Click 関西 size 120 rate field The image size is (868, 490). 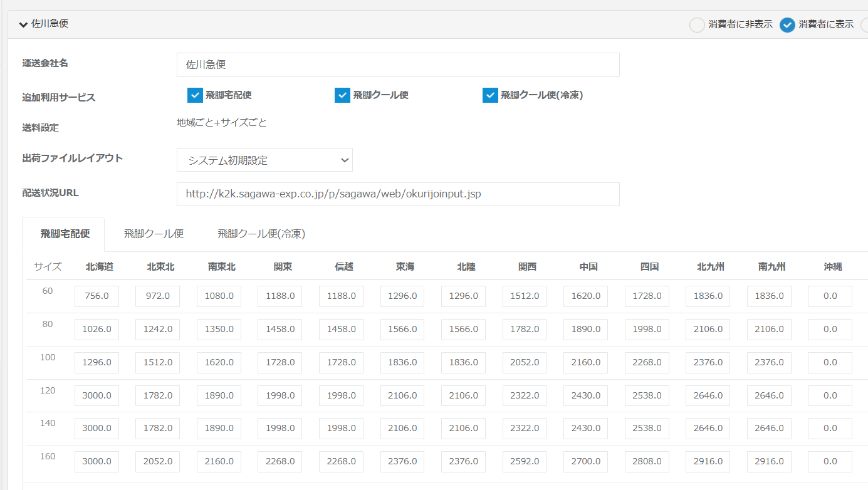click(525, 396)
